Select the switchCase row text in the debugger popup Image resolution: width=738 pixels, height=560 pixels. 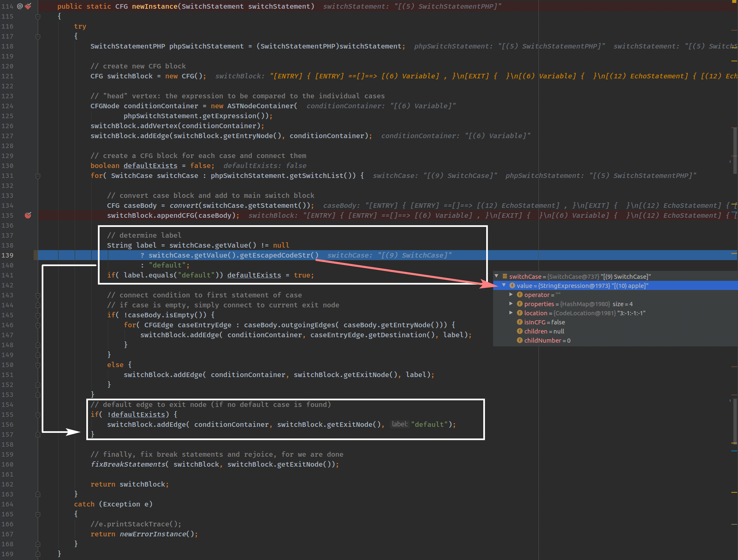click(x=580, y=276)
